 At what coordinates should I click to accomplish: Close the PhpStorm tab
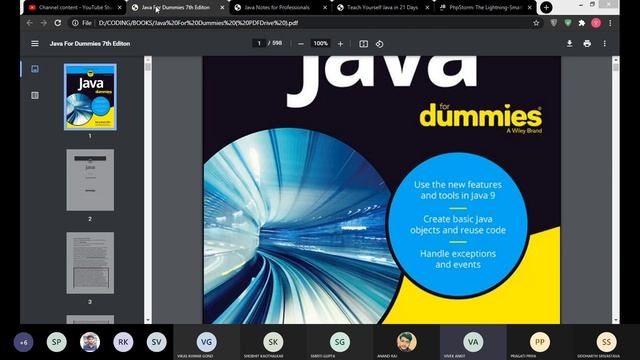coord(529,7)
